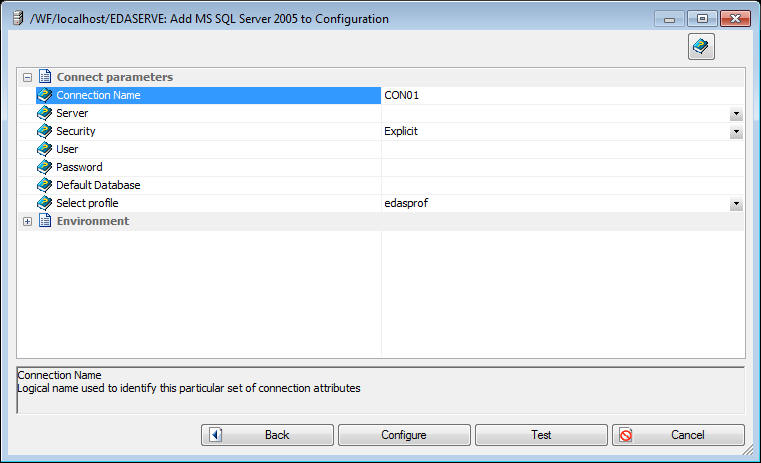Open the Server dropdown list
Image resolution: width=761 pixels, height=463 pixels.
click(736, 114)
